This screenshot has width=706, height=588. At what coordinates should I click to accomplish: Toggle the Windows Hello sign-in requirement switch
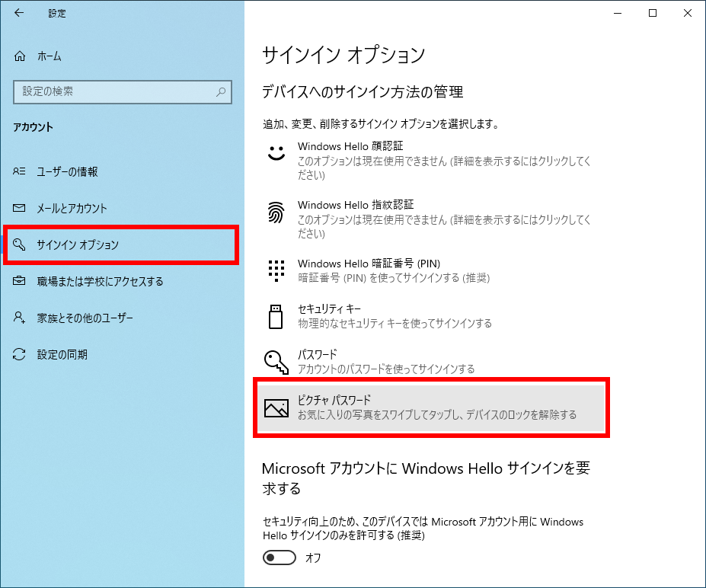click(x=280, y=558)
